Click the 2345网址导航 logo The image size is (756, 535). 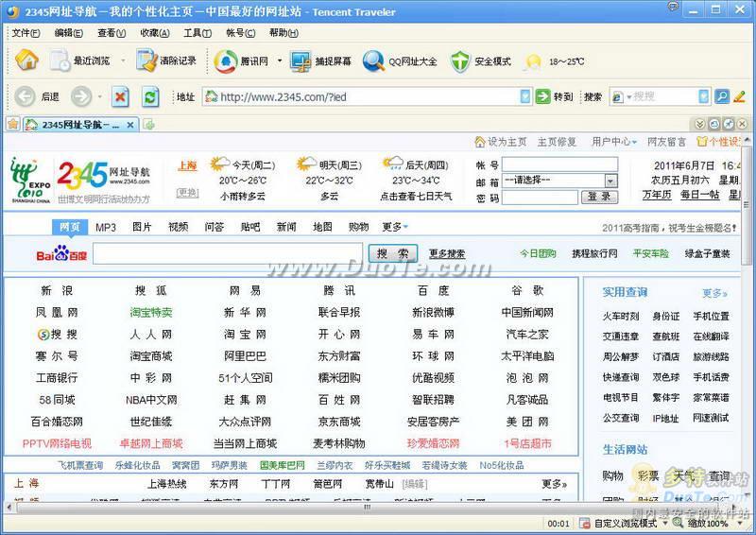104,176
